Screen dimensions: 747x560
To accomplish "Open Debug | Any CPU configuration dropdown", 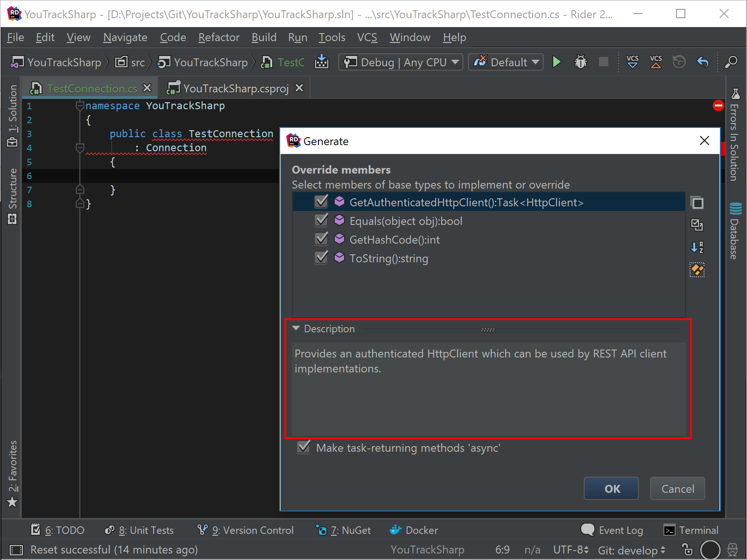I will (x=401, y=62).
